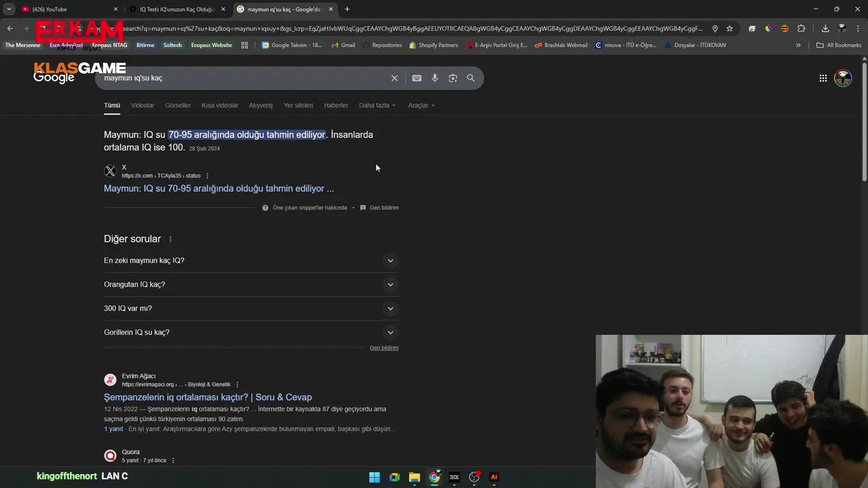Open OBS Studio from the taskbar
Viewport: 868px width, 488px height.
pyautogui.click(x=474, y=477)
